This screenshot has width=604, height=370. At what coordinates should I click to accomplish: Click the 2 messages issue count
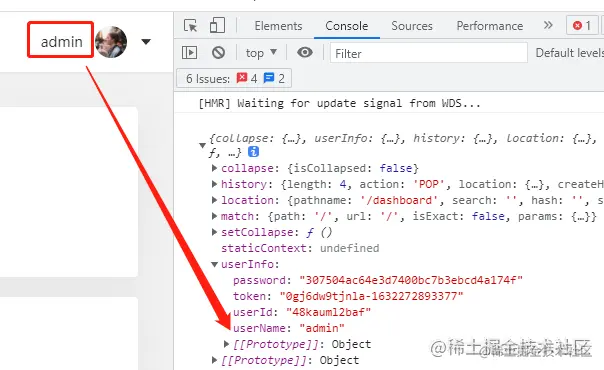(274, 78)
